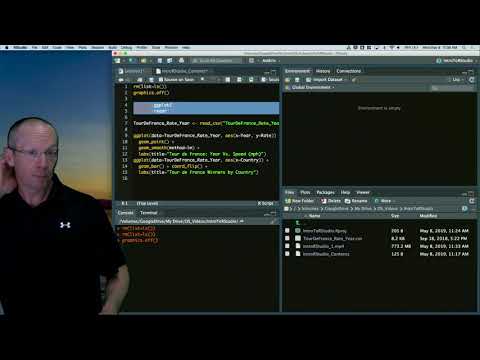This screenshot has height=360, width=480.
Task: Click the 773.2 MB size cell
Action: click(x=401, y=246)
